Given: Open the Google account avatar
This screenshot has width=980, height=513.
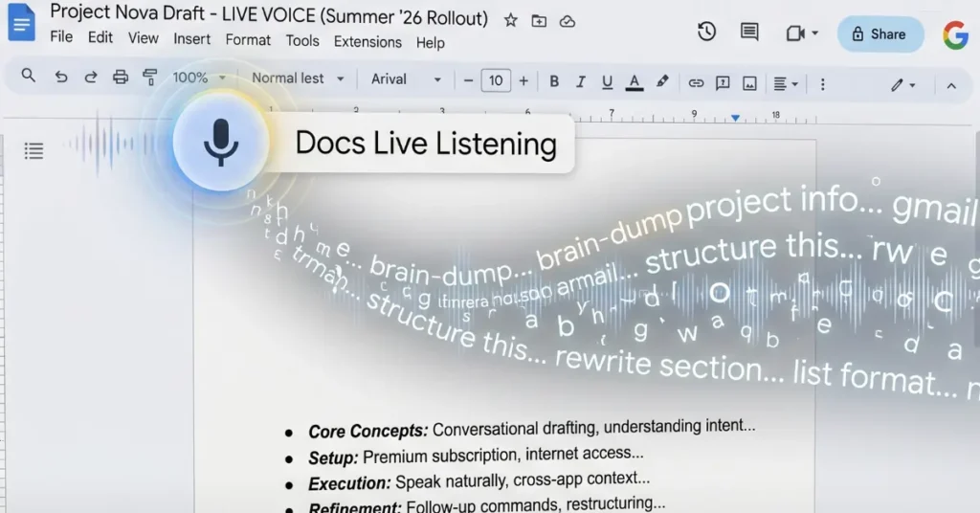Looking at the screenshot, I should click(x=956, y=35).
